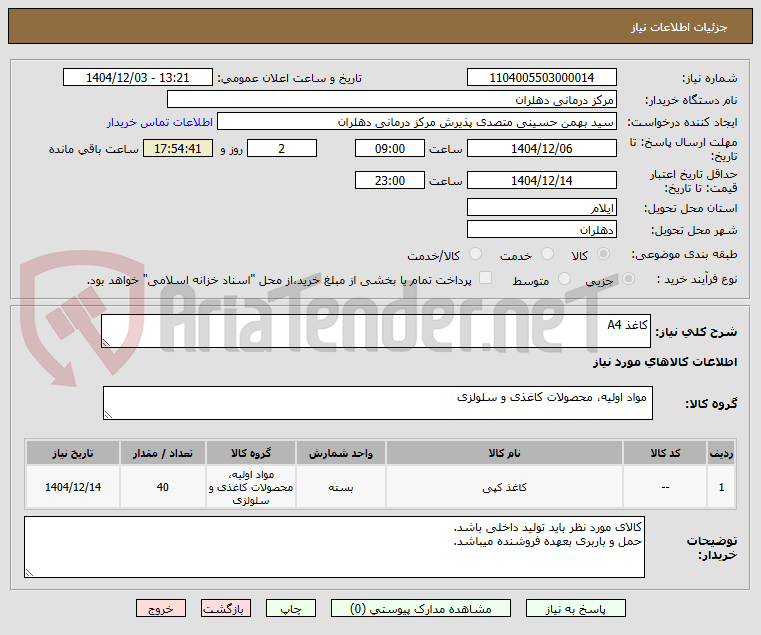Click the remaining time 17:54:41 field
Screen dimensions: 761x635
[178, 148]
